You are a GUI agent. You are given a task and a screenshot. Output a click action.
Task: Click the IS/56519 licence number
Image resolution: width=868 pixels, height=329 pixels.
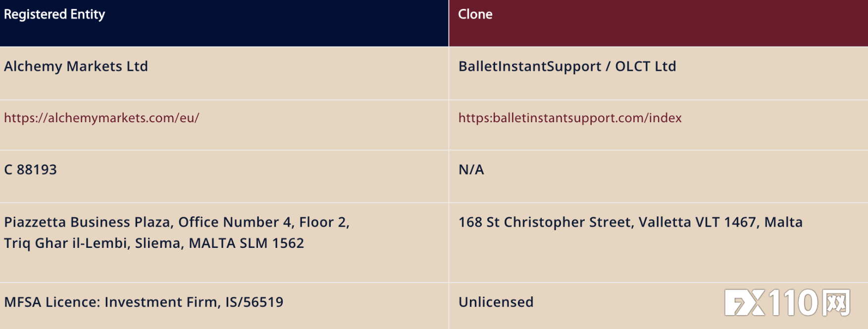255,302
